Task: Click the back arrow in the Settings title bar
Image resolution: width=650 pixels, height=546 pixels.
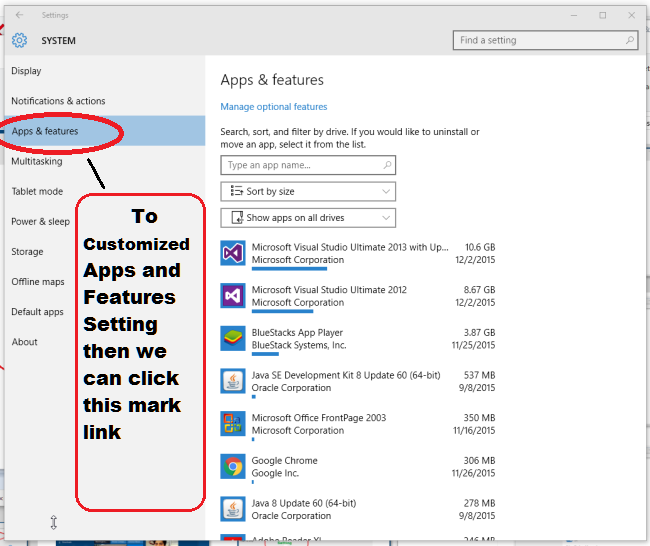Action: pos(19,15)
